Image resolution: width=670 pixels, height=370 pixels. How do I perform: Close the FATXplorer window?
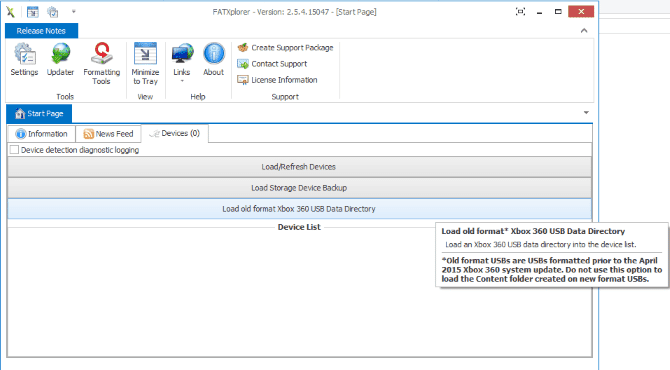tap(581, 12)
